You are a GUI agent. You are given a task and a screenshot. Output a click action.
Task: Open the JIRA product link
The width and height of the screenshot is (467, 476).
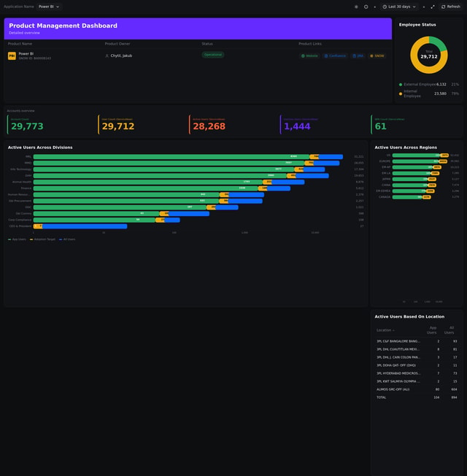(x=358, y=55)
